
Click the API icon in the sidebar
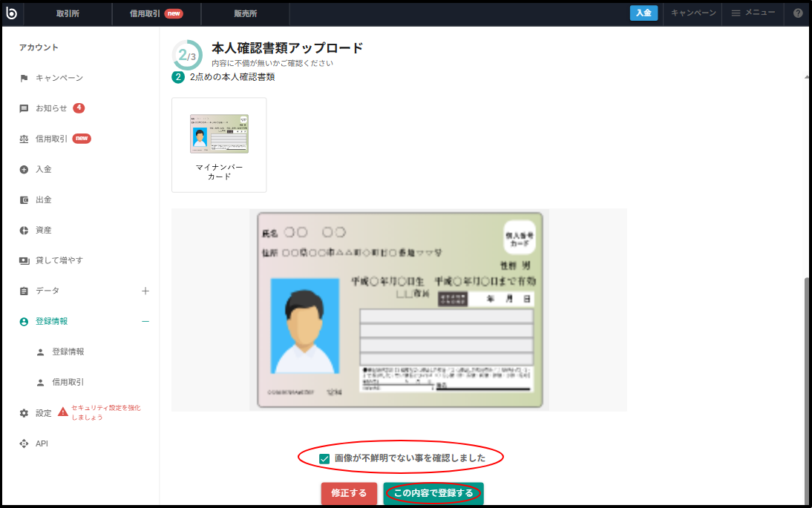(x=24, y=443)
